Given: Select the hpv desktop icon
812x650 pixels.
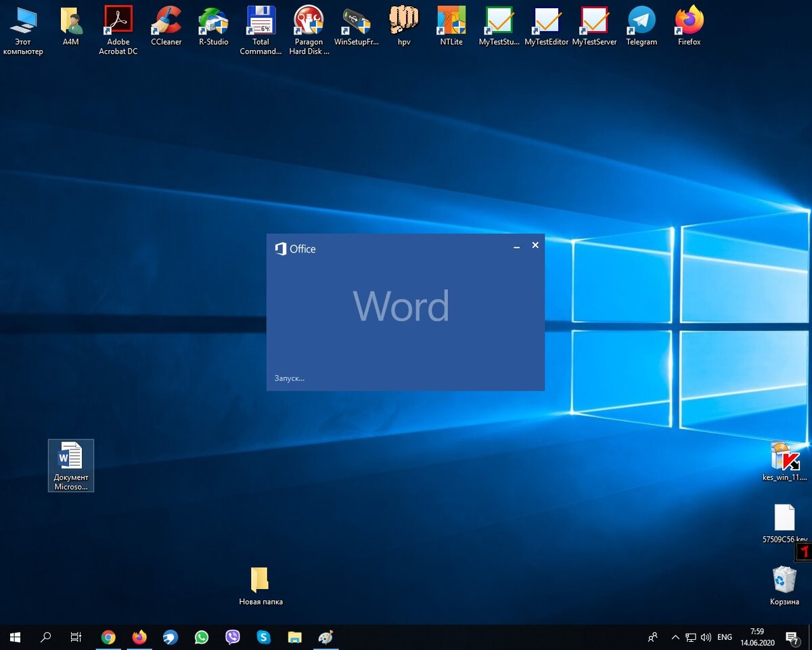Looking at the screenshot, I should pos(404,27).
